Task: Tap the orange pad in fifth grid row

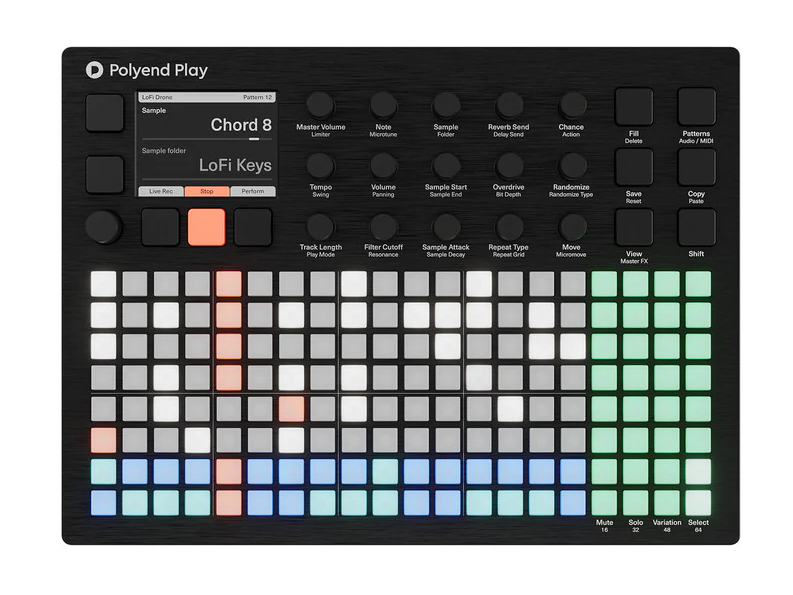Action: (291, 409)
